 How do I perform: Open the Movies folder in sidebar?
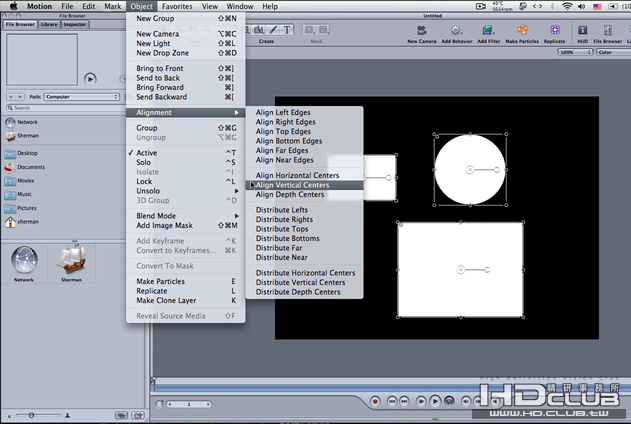10,181
